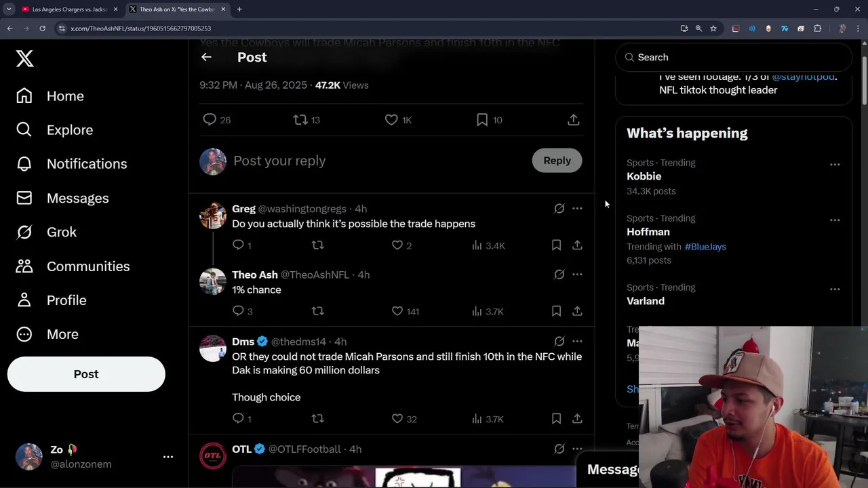
Task: Open Profile in sidebar
Action: [51, 300]
